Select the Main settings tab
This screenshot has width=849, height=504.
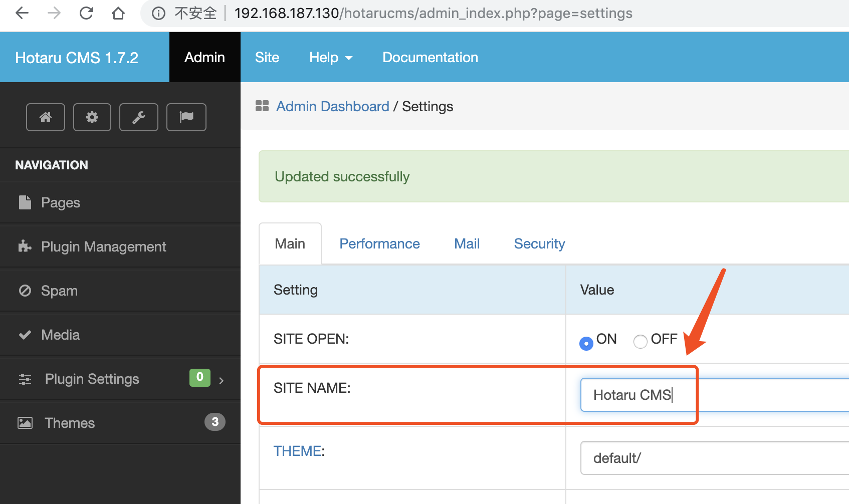click(290, 243)
